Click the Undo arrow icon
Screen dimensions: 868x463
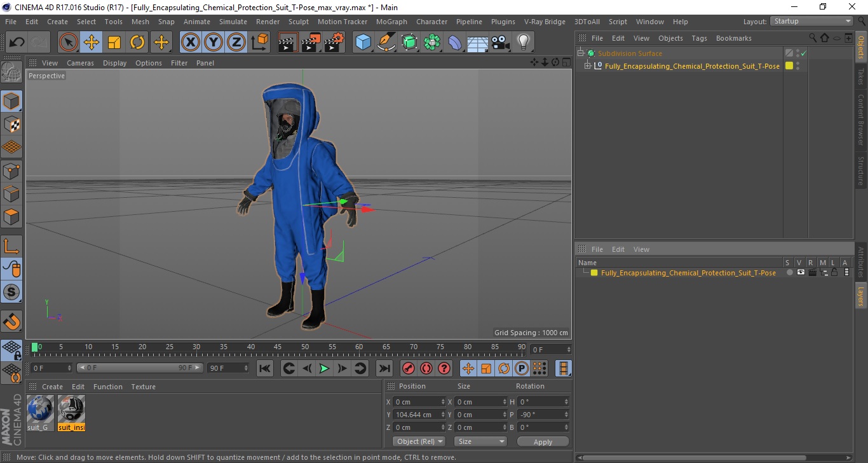coord(17,43)
